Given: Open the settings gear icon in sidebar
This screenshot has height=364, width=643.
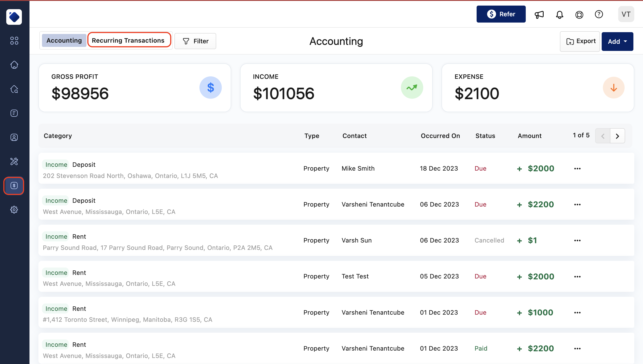Looking at the screenshot, I should point(14,209).
